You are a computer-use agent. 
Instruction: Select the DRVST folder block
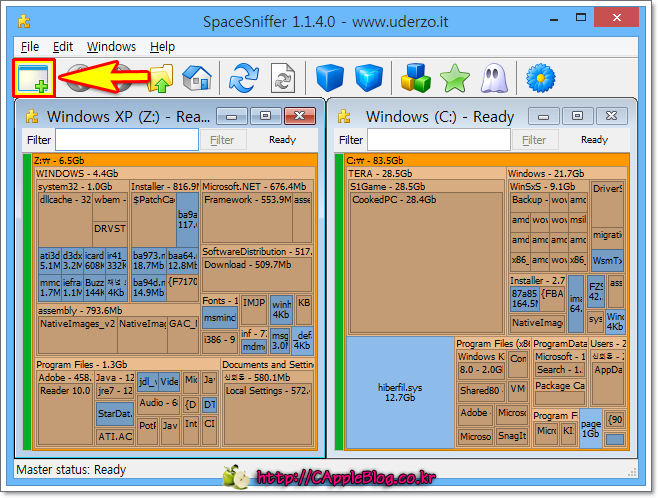[110, 234]
